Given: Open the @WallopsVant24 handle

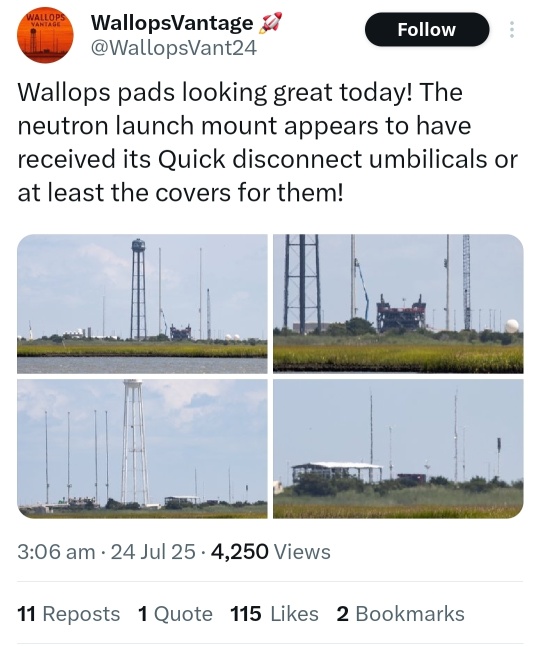Looking at the screenshot, I should pyautogui.click(x=173, y=48).
